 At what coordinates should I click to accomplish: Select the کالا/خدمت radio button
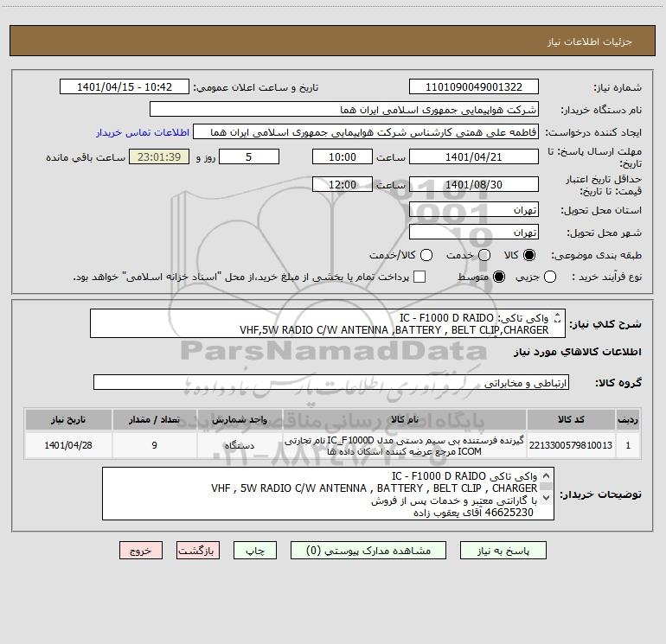pyautogui.click(x=426, y=255)
